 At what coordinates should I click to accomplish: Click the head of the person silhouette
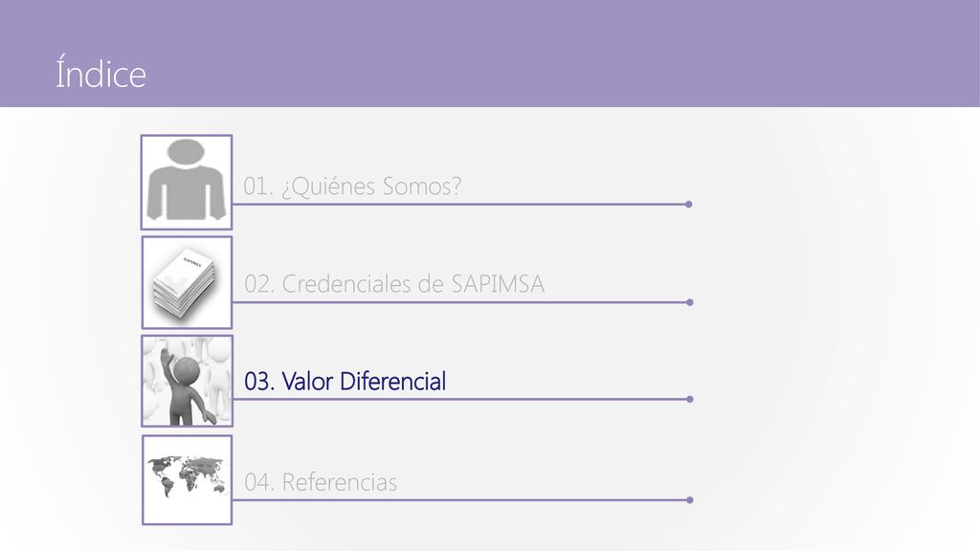(187, 153)
